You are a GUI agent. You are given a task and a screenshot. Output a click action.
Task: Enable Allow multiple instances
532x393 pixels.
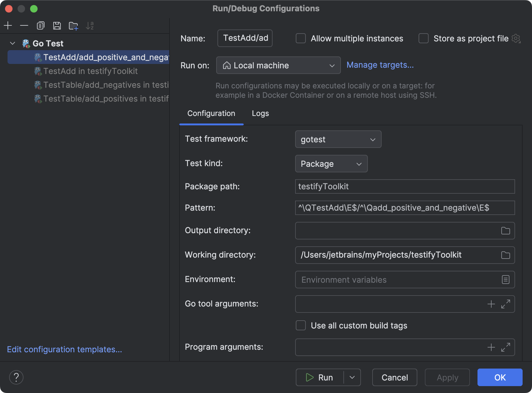(300, 38)
